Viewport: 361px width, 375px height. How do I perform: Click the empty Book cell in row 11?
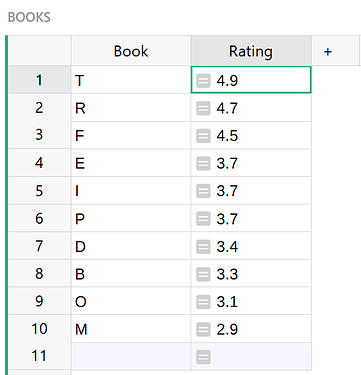pyautogui.click(x=131, y=357)
